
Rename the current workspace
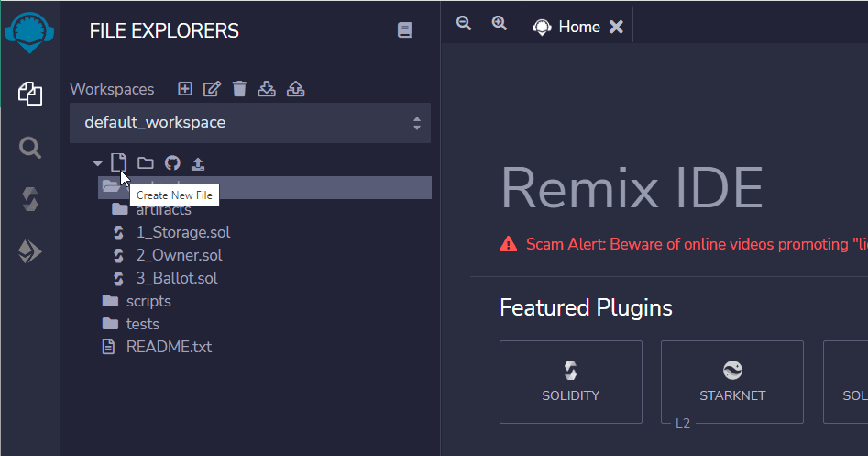click(x=212, y=89)
